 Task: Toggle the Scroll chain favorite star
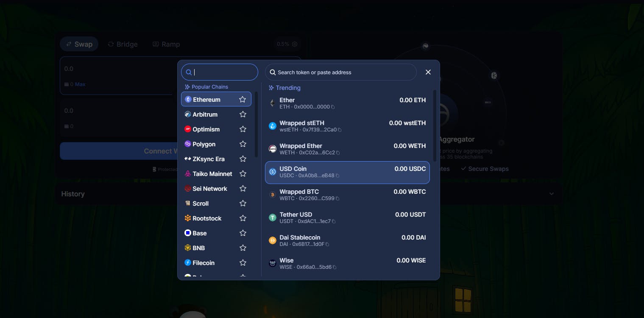coord(243,203)
